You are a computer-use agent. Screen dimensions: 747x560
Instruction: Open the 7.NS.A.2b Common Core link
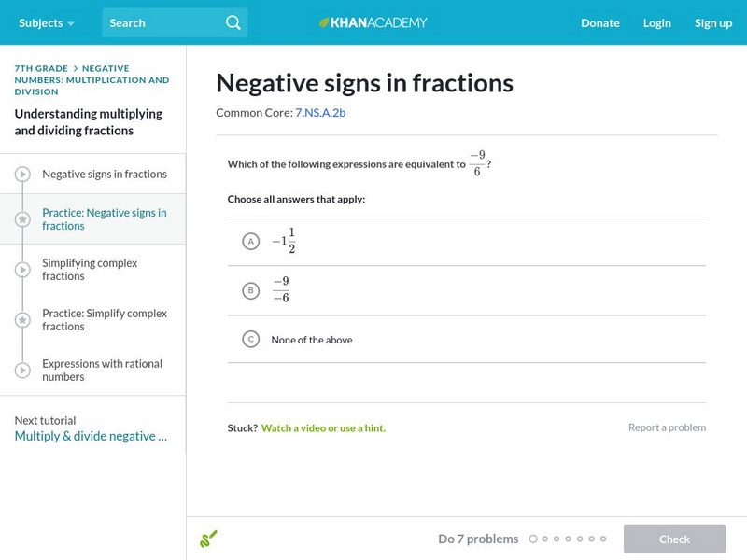click(320, 113)
